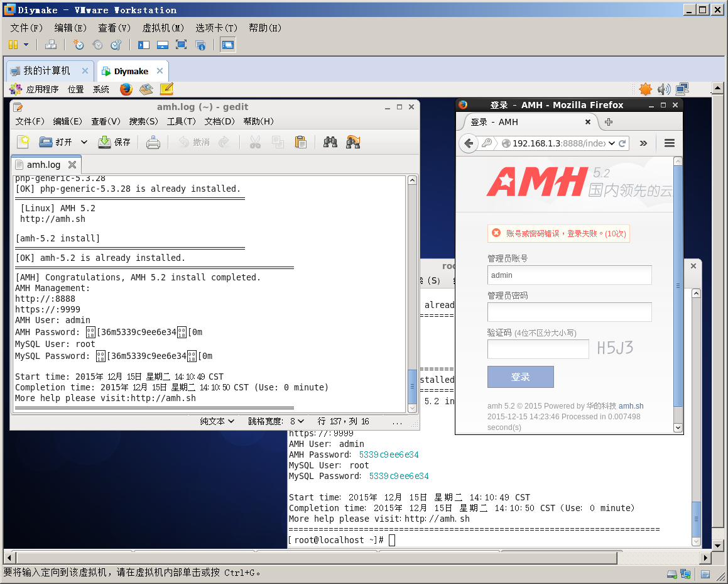This screenshot has height=584, width=728.
Task: Click the gedit print icon
Action: [153, 142]
